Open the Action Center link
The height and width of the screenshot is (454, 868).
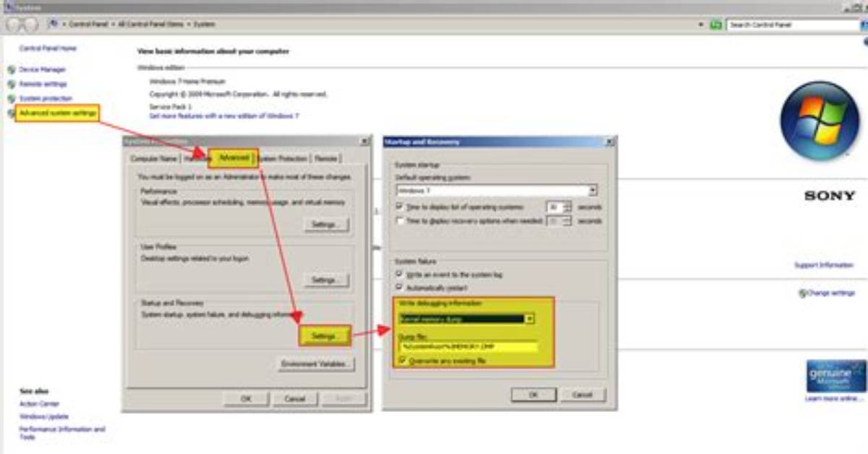[x=40, y=404]
